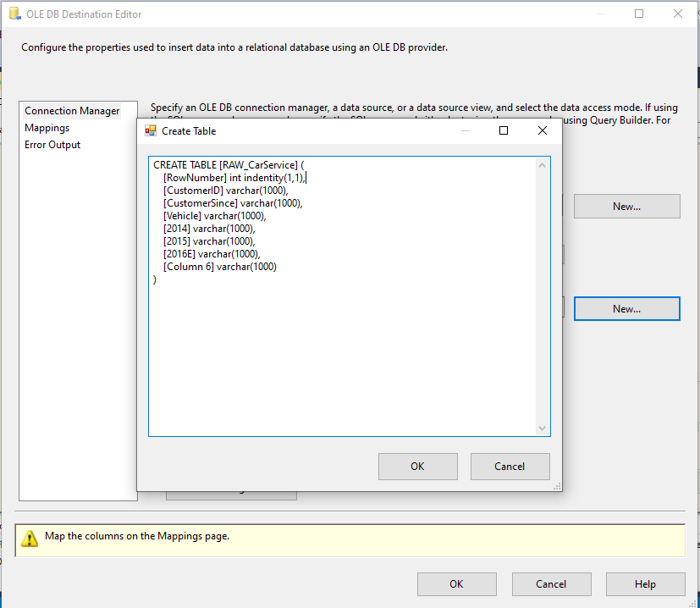The height and width of the screenshot is (608, 700).
Task: Open Help for the Destination Editor
Action: coord(646,584)
